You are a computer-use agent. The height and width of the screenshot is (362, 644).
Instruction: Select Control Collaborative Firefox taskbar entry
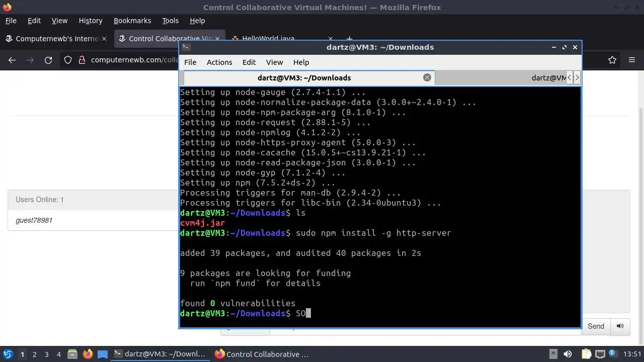pos(262,354)
